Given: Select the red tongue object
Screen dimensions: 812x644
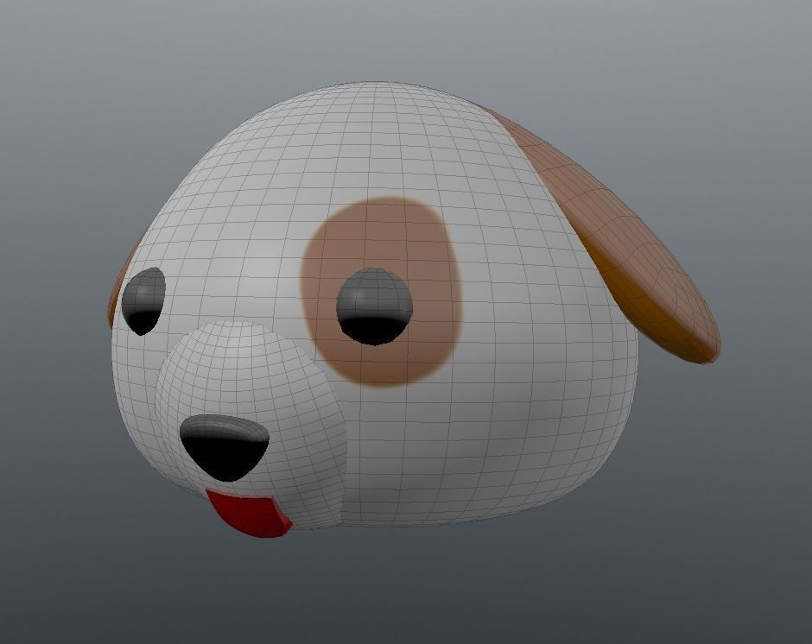Looking at the screenshot, I should 250,514.
